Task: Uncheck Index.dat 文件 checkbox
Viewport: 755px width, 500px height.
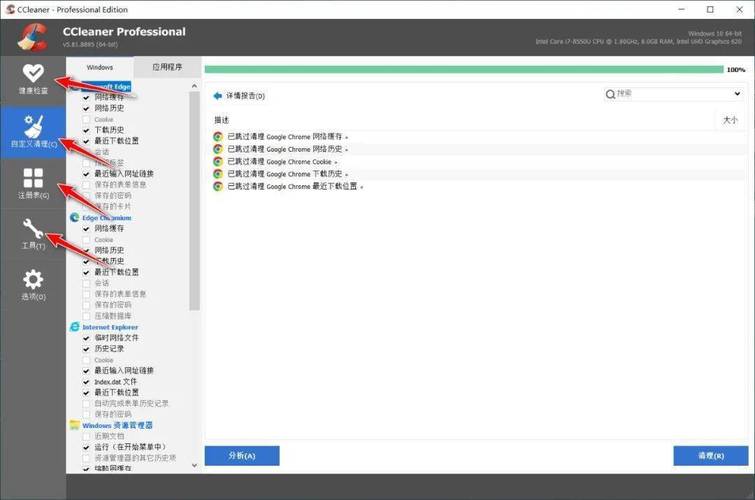Action: coord(86,381)
